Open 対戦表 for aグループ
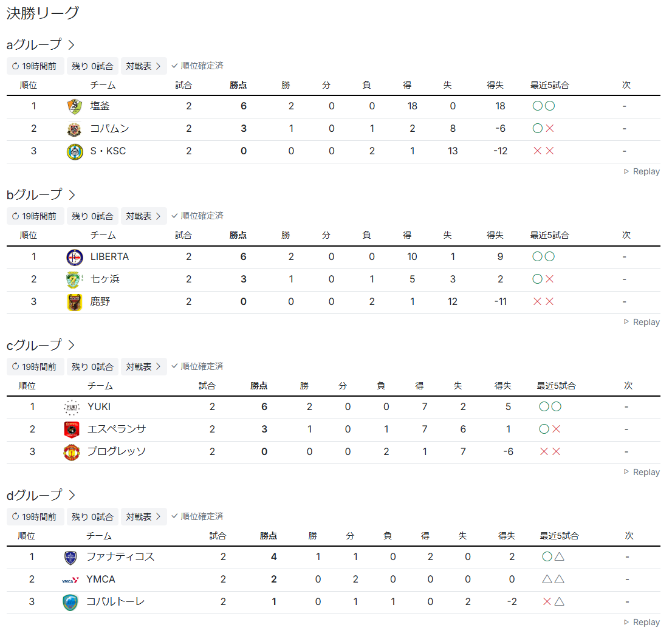 pos(143,66)
